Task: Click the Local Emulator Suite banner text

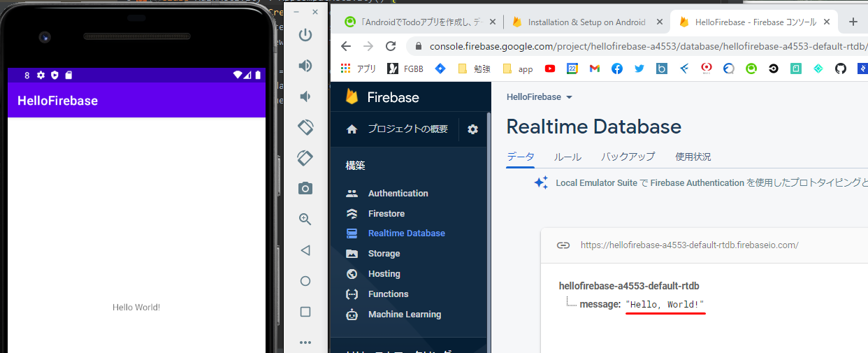Action: tap(711, 183)
